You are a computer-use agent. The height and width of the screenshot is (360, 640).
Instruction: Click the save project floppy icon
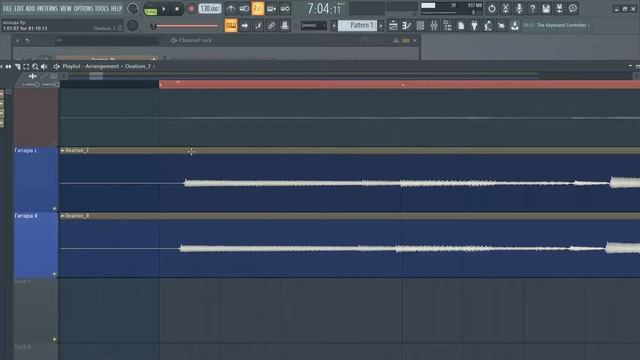pyautogui.click(x=546, y=9)
